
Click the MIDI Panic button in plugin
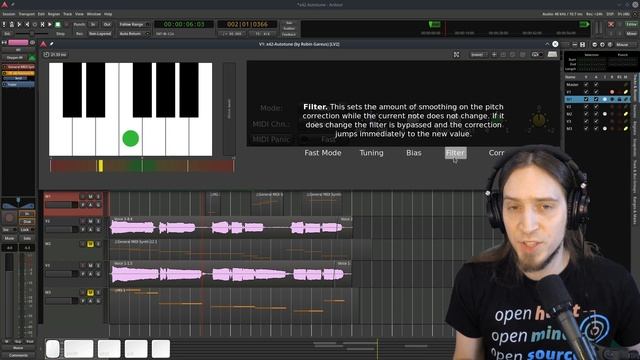click(x=271, y=139)
